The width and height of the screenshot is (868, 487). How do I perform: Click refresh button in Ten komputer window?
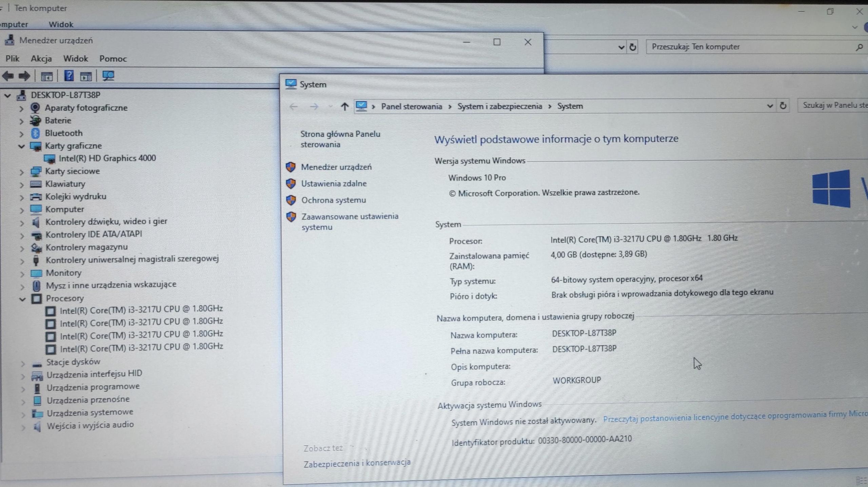point(632,47)
